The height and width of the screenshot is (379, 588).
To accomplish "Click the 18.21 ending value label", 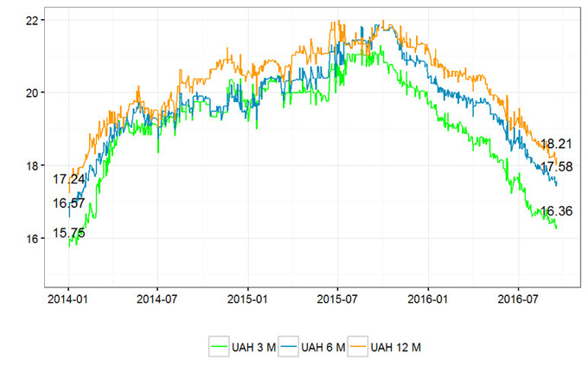I will (557, 144).
